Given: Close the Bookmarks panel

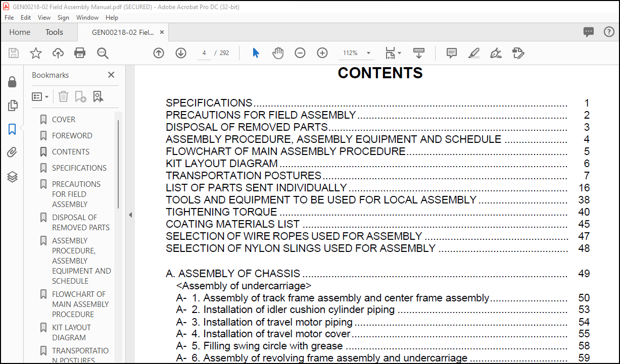Looking at the screenshot, I should (111, 75).
